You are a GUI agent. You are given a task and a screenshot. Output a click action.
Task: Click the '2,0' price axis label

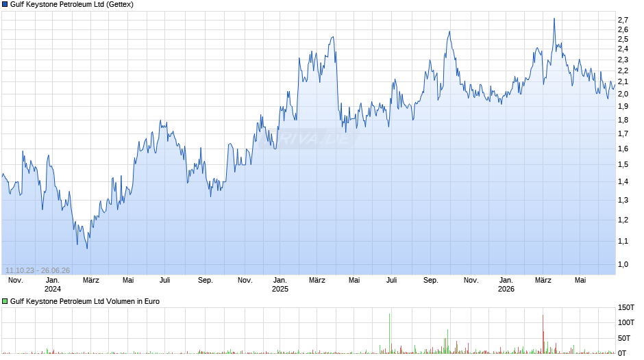coord(623,94)
